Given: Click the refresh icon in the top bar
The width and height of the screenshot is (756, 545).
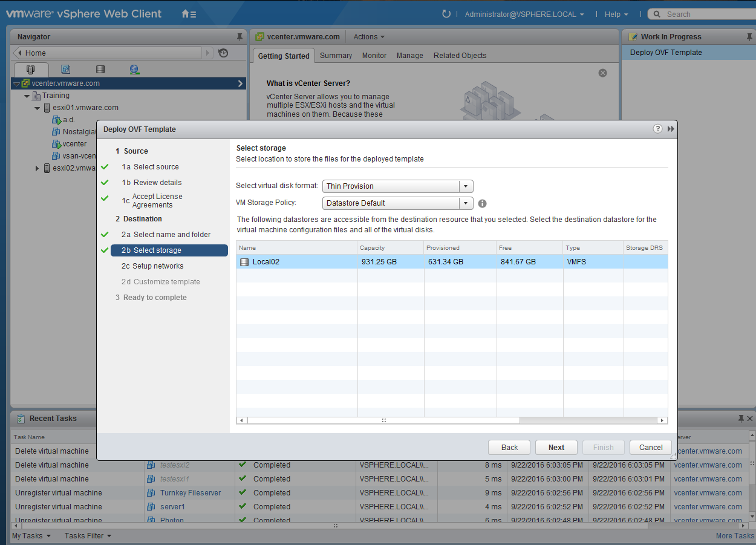Looking at the screenshot, I should click(446, 14).
